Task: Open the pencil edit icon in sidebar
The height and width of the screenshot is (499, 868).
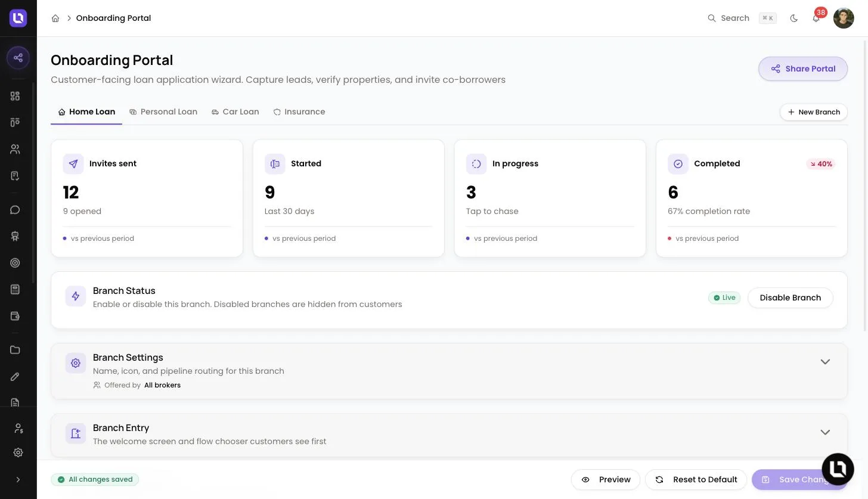Action: coord(15,376)
